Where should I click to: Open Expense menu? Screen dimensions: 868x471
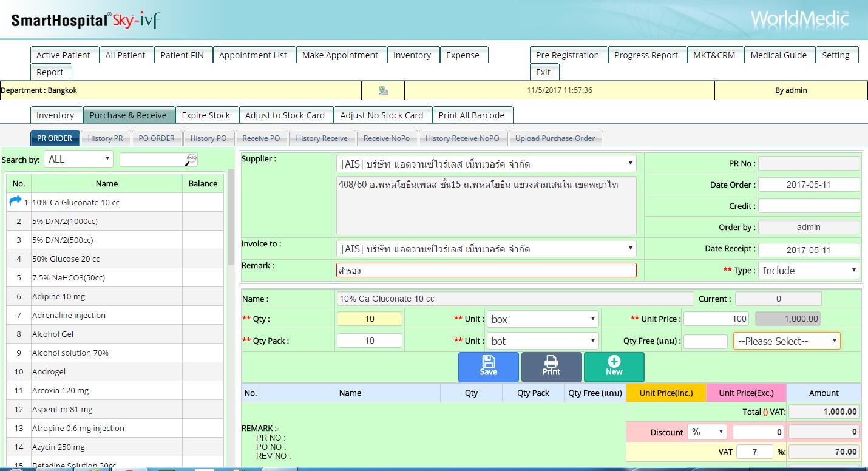[463, 55]
